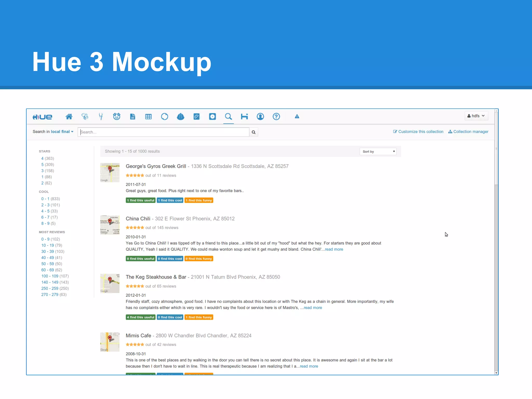The width and height of the screenshot is (532, 399).
Task: Open the Pig editor icon
Action: (117, 117)
